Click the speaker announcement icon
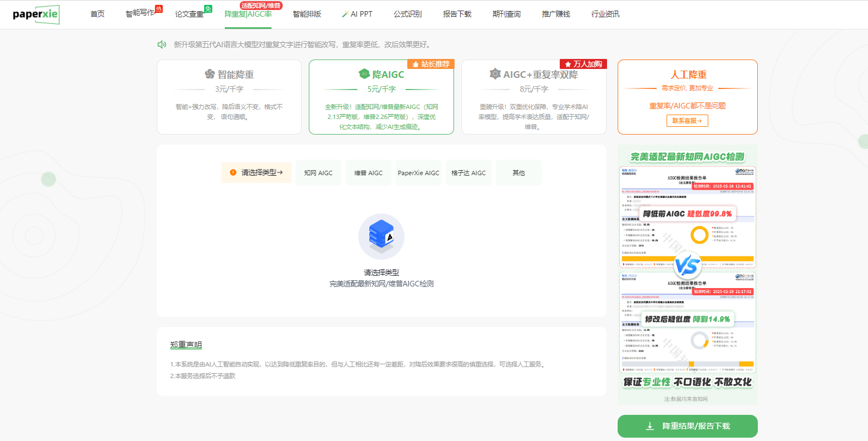Screen dimensions: 868x441 (x=162, y=44)
